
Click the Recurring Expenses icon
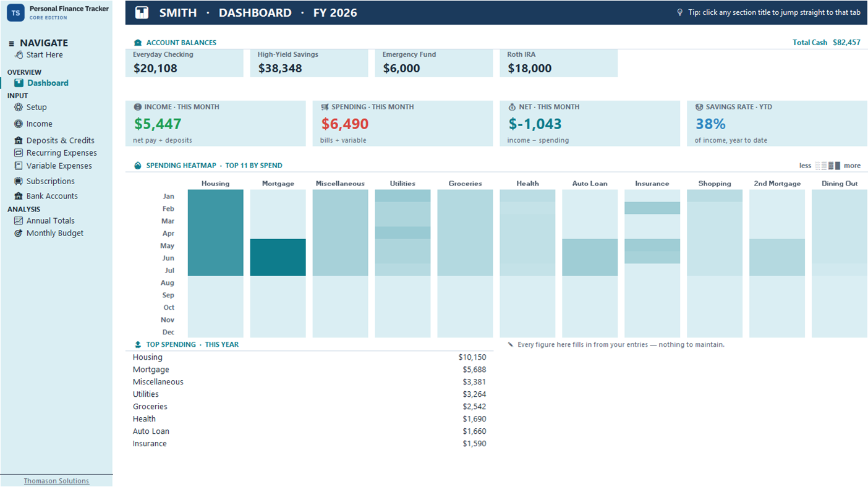(x=19, y=153)
